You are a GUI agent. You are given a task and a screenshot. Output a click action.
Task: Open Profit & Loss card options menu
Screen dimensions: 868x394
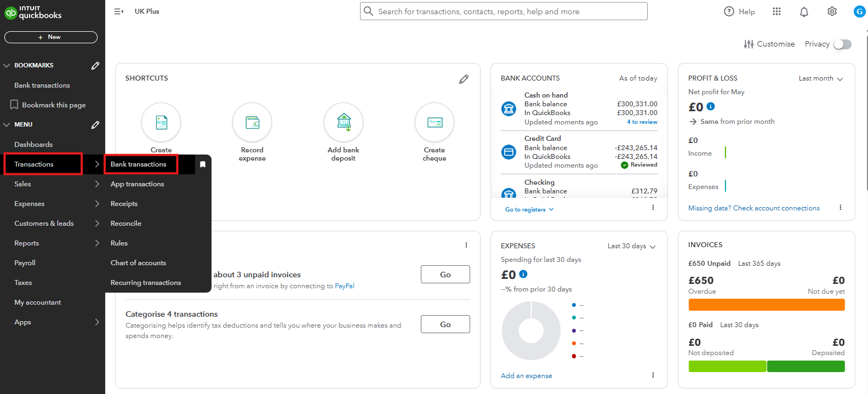click(840, 208)
